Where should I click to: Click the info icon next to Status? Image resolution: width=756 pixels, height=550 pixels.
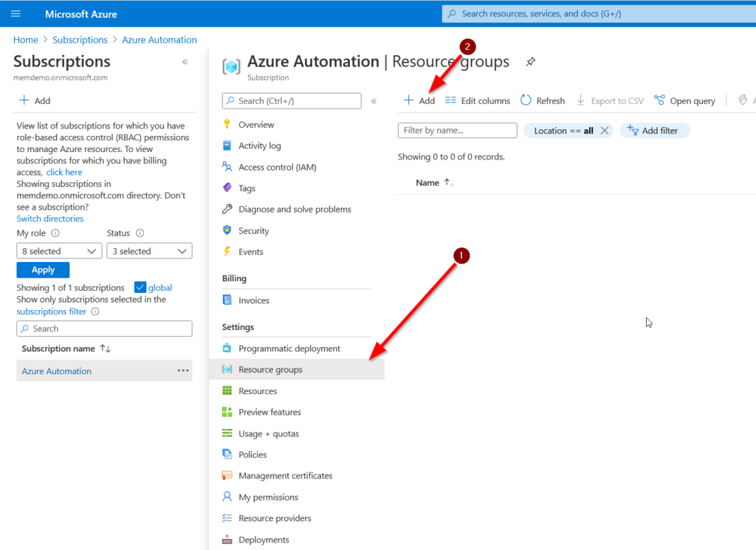click(x=140, y=233)
